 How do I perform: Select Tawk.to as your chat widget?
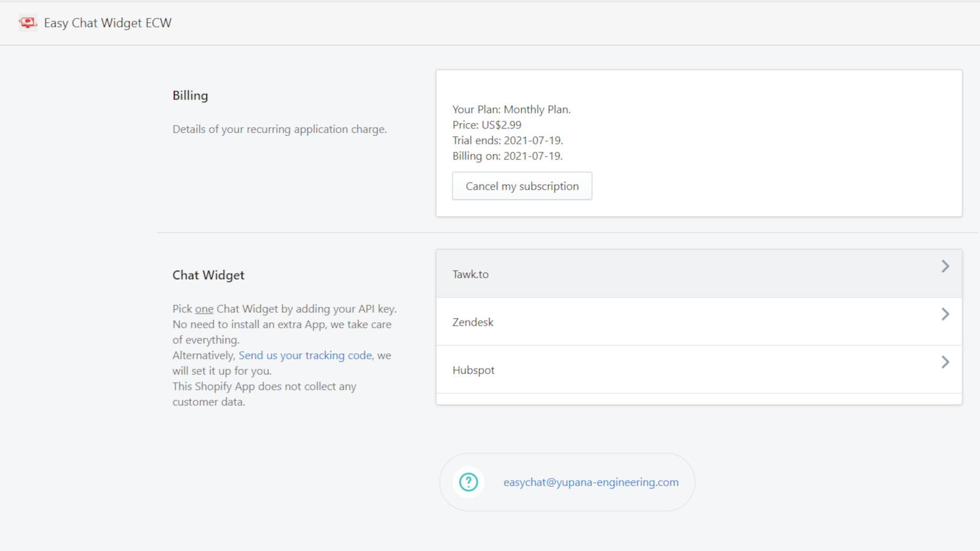pyautogui.click(x=470, y=274)
